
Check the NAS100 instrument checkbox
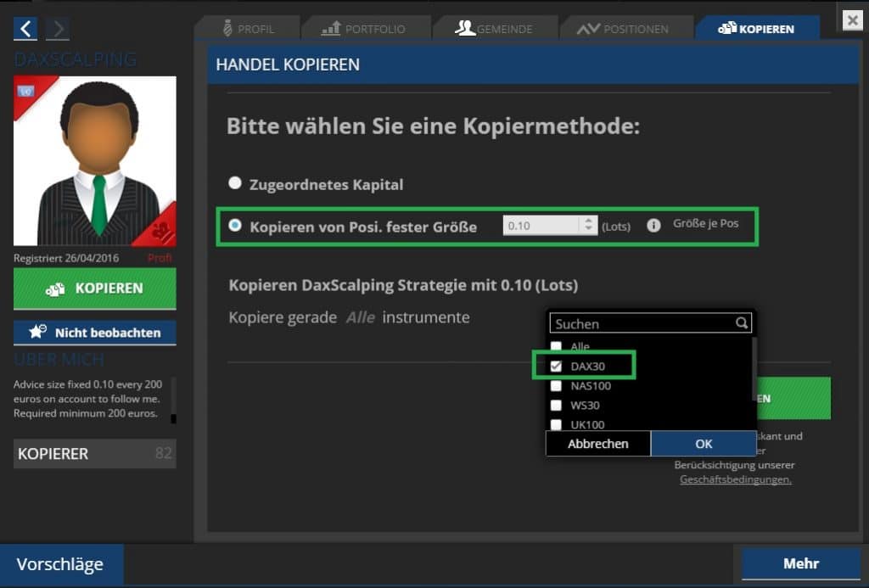[x=557, y=386]
